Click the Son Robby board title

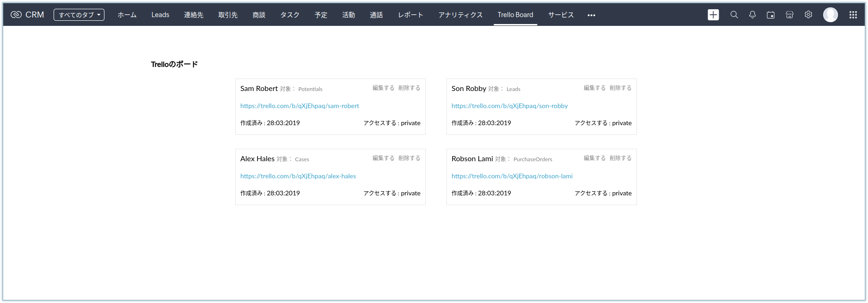469,88
